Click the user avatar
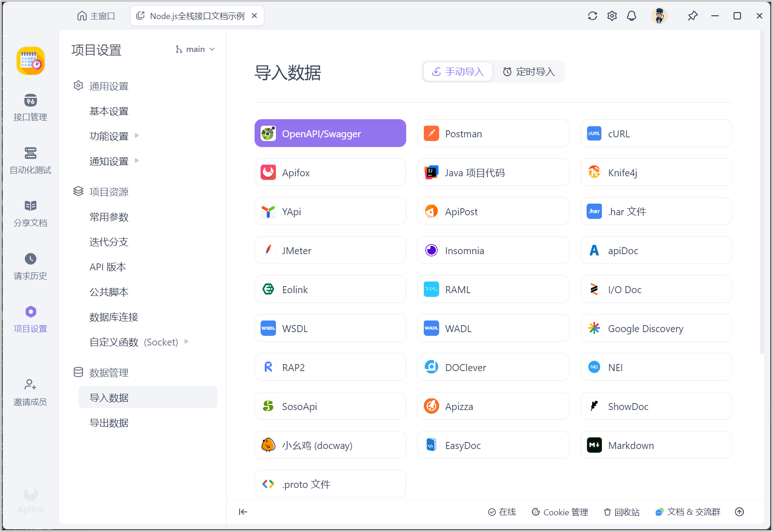Viewport: 773px width, 532px height. coord(659,16)
